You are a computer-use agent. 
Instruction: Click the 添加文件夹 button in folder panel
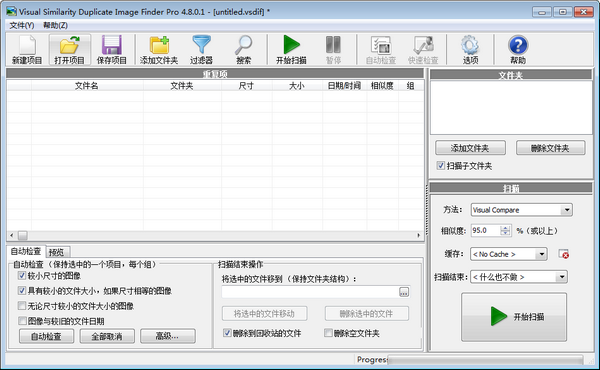470,148
